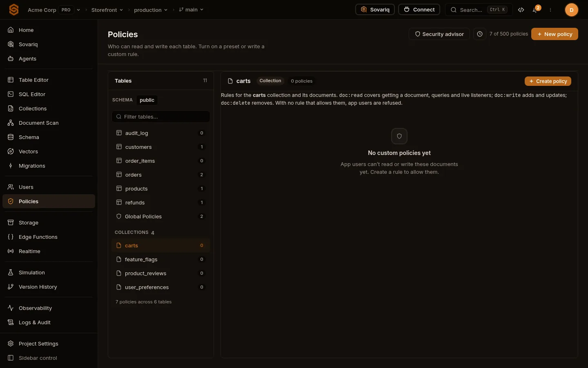
Task: Open the Storefront project dropdown
Action: click(x=107, y=10)
